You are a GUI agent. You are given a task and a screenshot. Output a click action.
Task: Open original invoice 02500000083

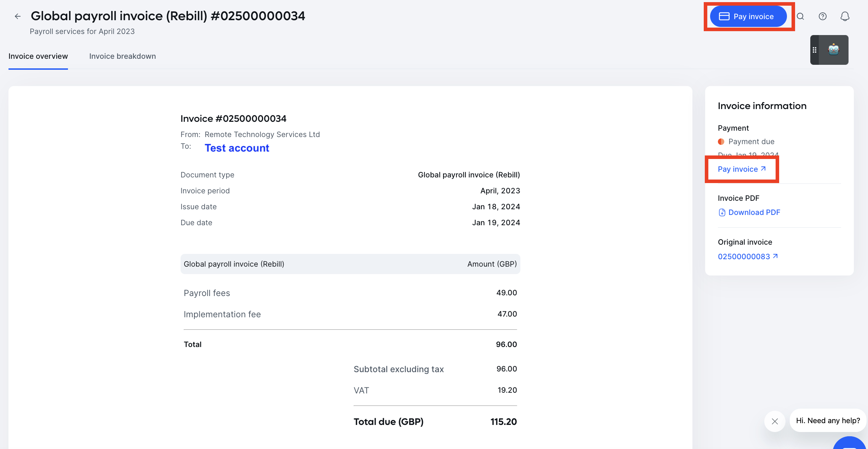[744, 256]
